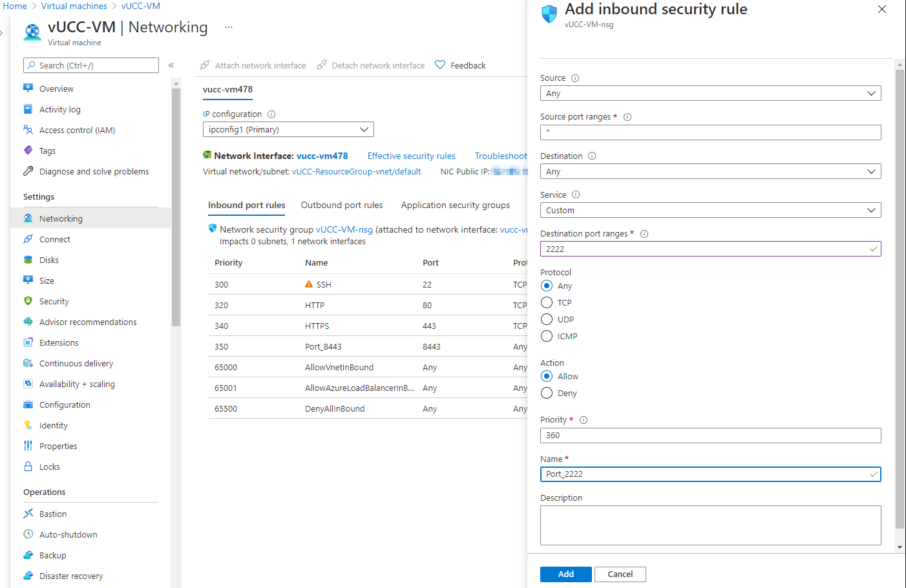Click the Description text area

(710, 525)
